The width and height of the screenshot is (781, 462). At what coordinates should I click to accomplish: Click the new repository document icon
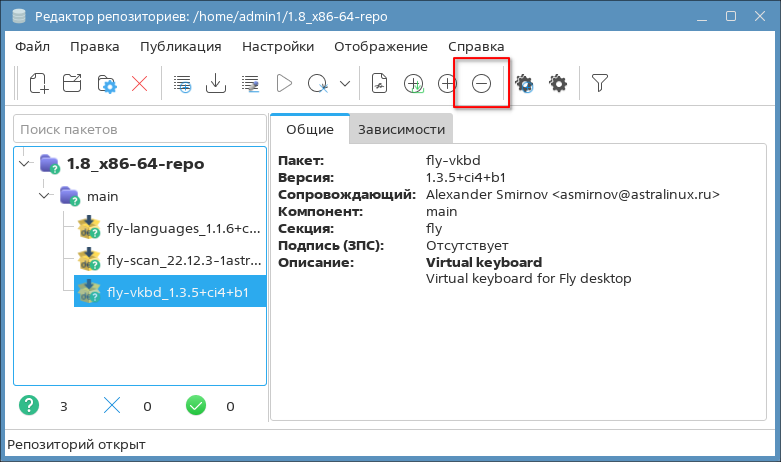pos(38,84)
